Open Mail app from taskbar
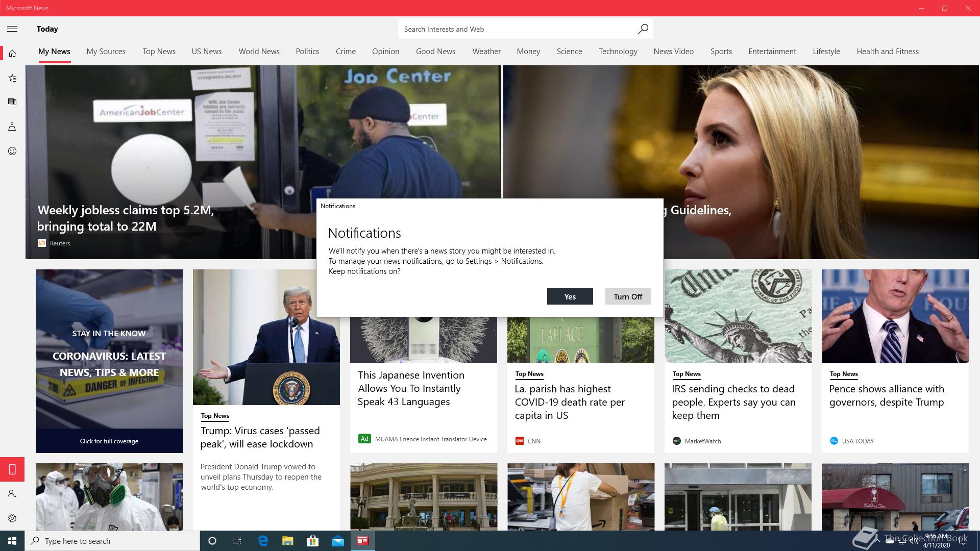The height and width of the screenshot is (551, 980). point(338,541)
